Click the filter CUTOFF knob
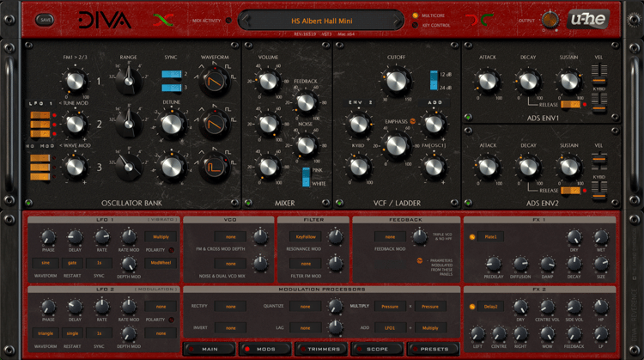The height and width of the screenshot is (360, 644). (x=397, y=82)
